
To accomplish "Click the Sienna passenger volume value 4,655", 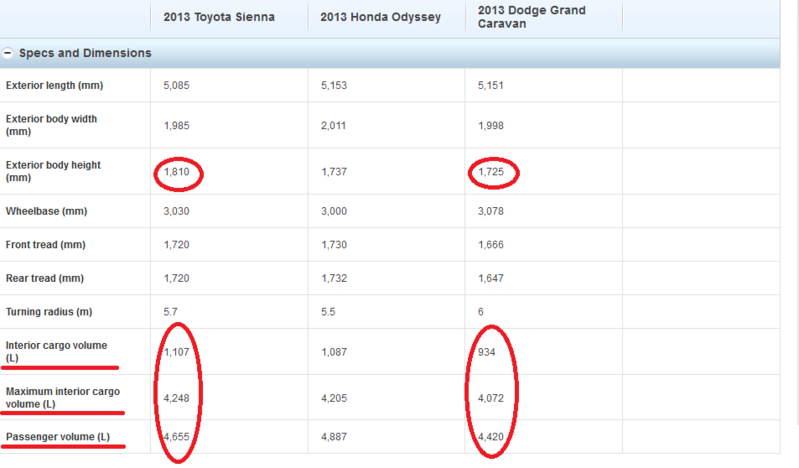I will tap(176, 437).
